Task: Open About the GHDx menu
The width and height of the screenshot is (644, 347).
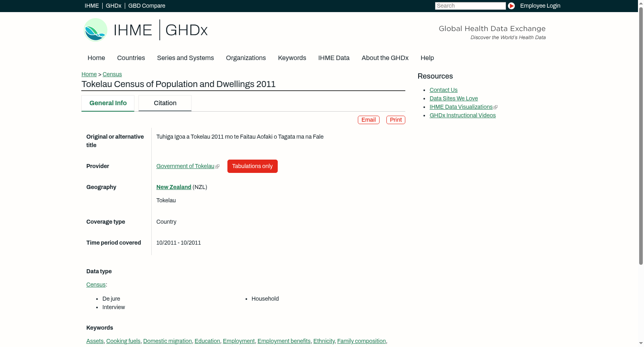Action: [385, 58]
